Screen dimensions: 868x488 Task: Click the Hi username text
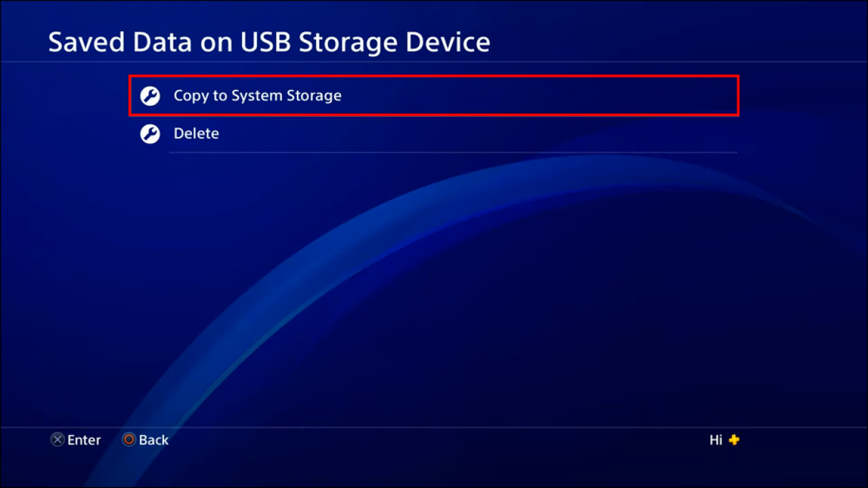pos(715,441)
